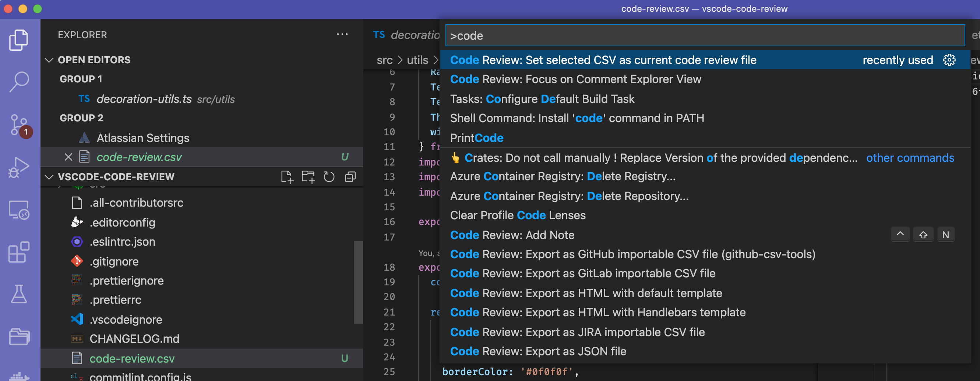Open the Search view in activity bar

19,82
